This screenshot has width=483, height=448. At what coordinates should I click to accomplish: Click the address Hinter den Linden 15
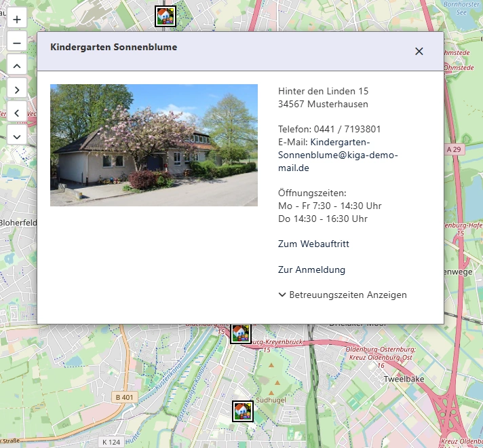click(323, 91)
